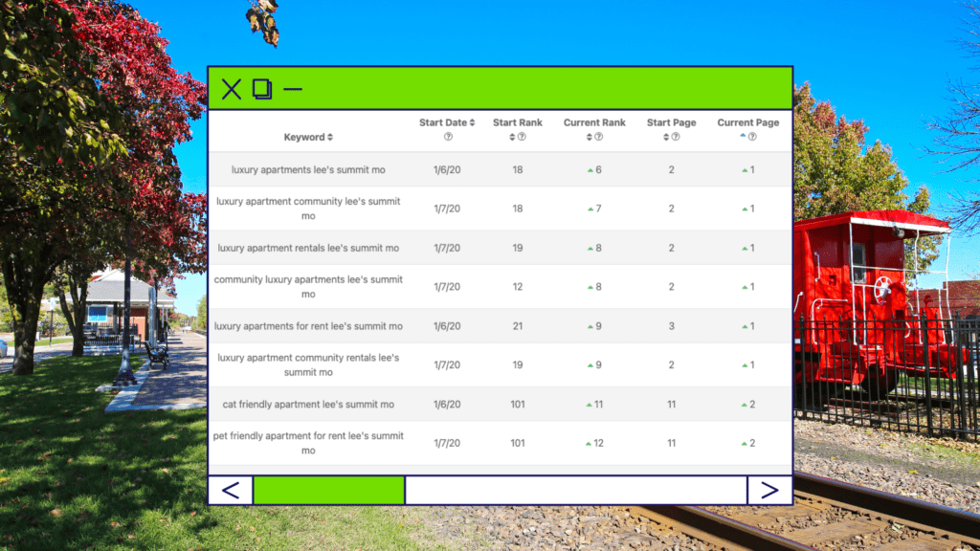Click the overlapping squares restore window icon

coord(262,89)
